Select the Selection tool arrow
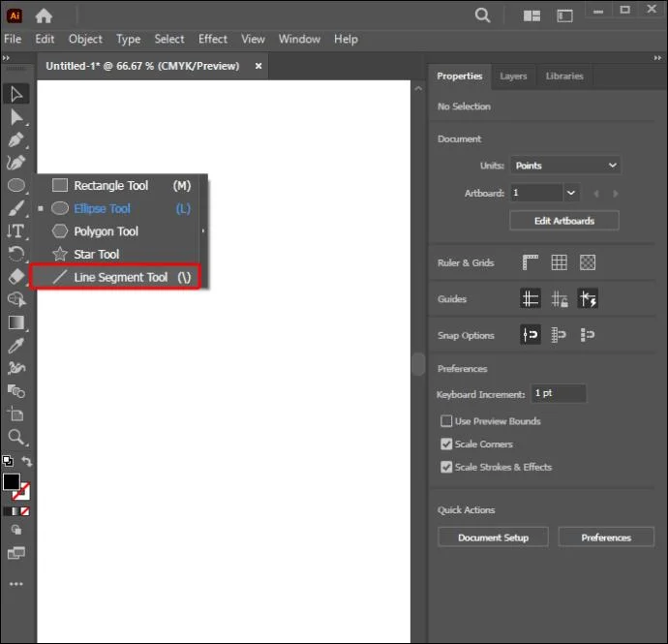Image resolution: width=668 pixels, height=644 pixels. click(16, 94)
